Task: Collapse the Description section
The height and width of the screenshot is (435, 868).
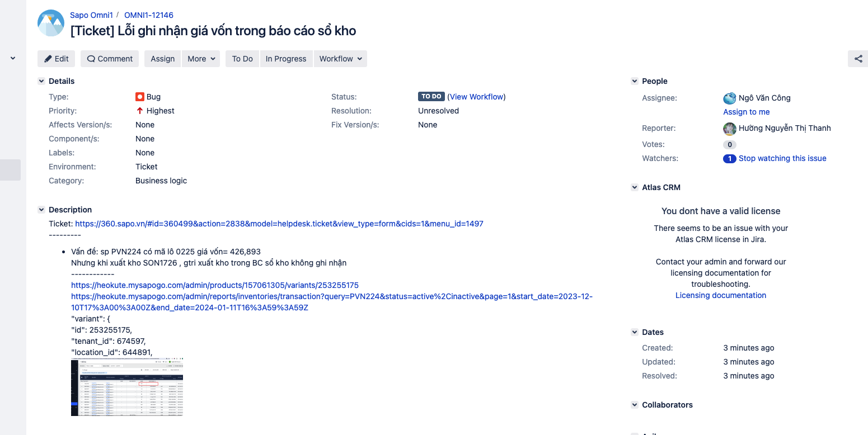Action: tap(41, 210)
